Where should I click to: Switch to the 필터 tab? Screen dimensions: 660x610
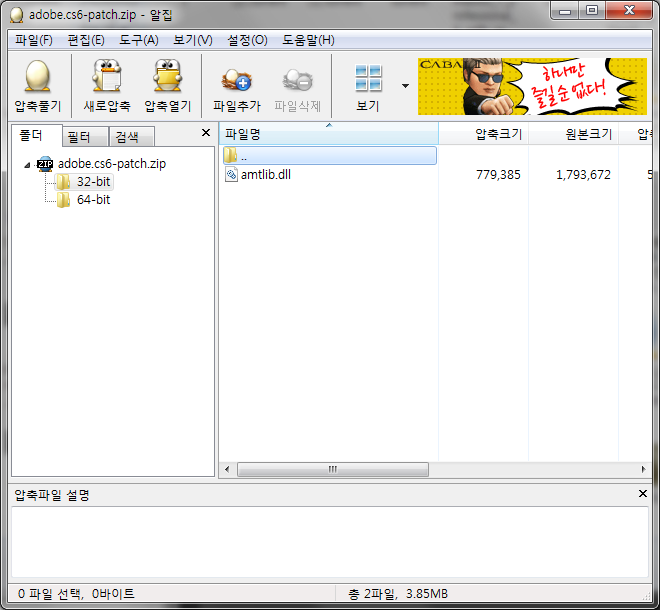85,137
